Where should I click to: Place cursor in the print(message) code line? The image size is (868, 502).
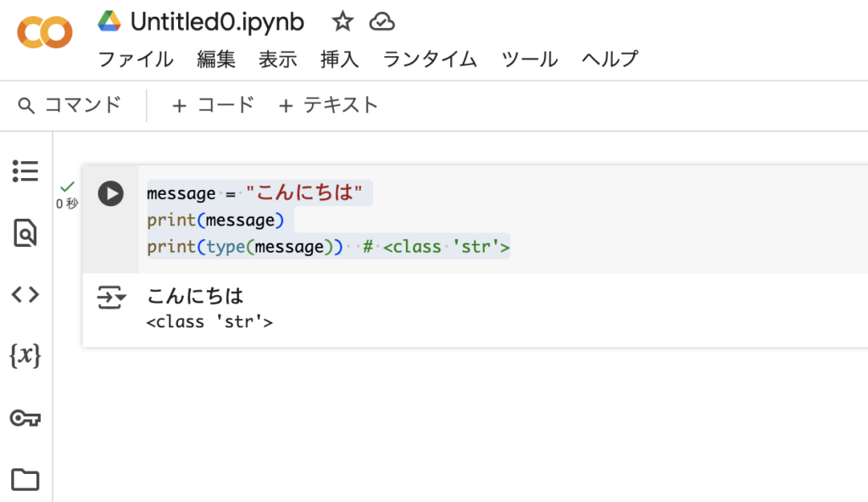pos(215,220)
